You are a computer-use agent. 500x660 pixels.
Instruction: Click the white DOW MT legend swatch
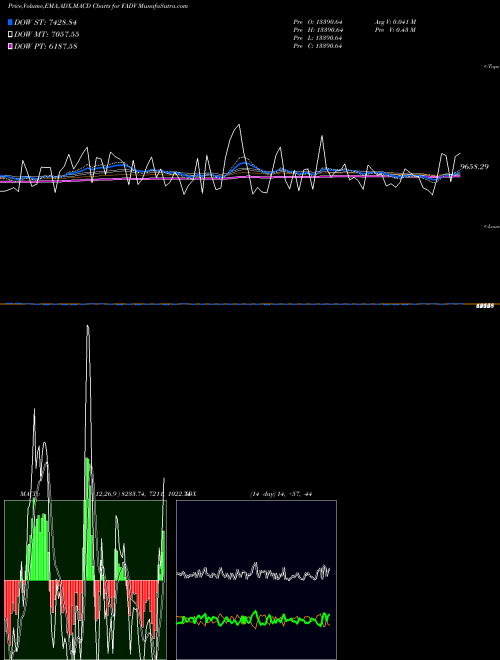click(10, 35)
